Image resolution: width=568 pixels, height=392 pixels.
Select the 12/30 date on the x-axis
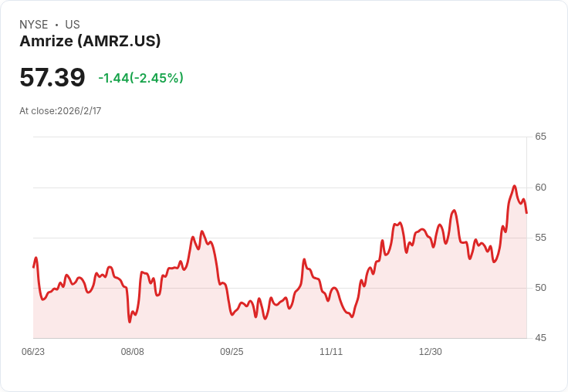click(430, 351)
